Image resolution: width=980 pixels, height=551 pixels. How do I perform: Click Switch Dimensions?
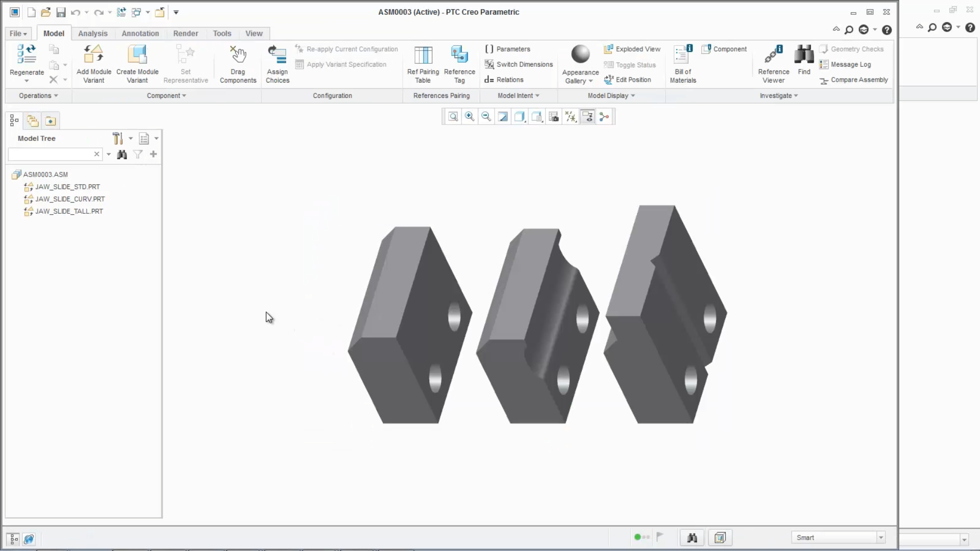[519, 64]
